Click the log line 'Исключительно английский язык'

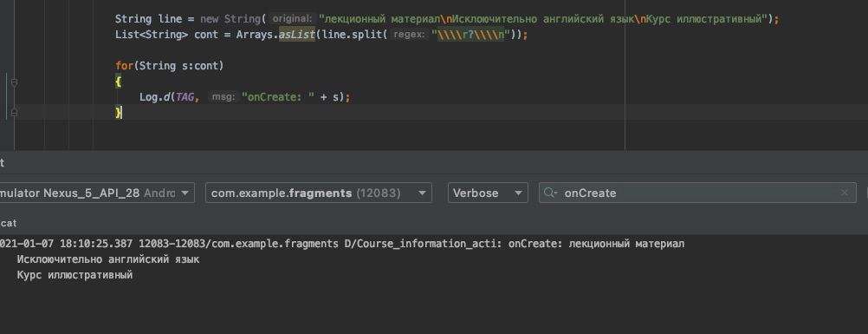tap(108, 259)
